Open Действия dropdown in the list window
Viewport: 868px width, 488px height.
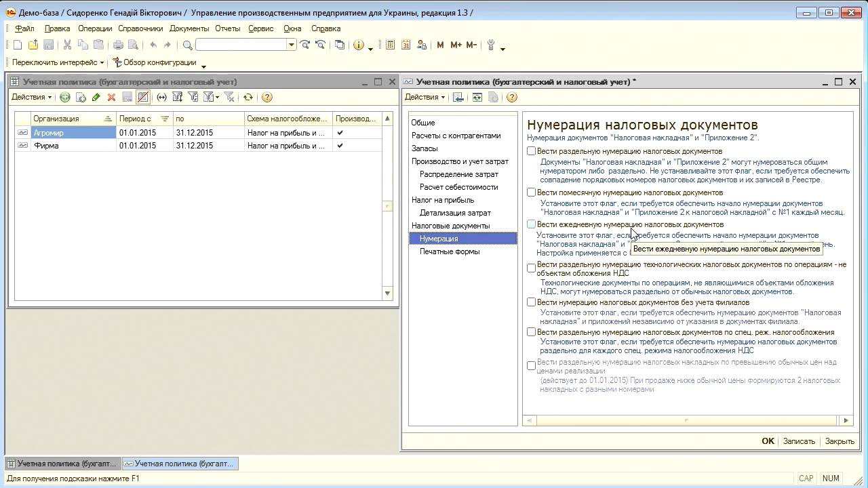click(31, 97)
